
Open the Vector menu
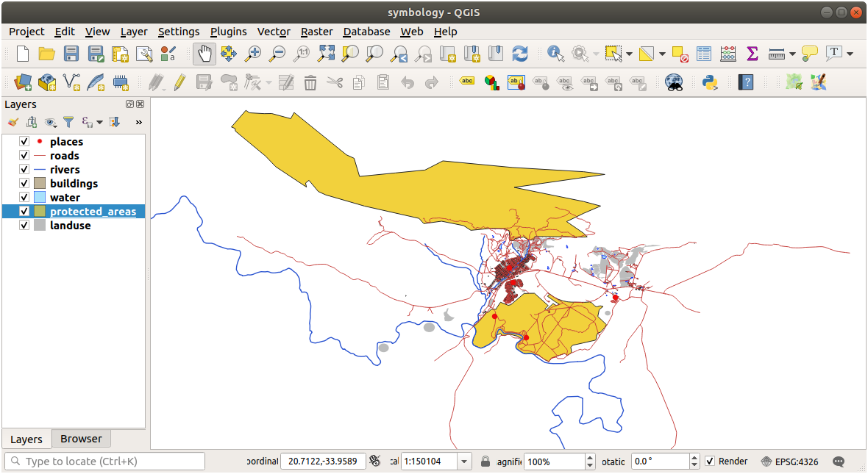pos(273,32)
